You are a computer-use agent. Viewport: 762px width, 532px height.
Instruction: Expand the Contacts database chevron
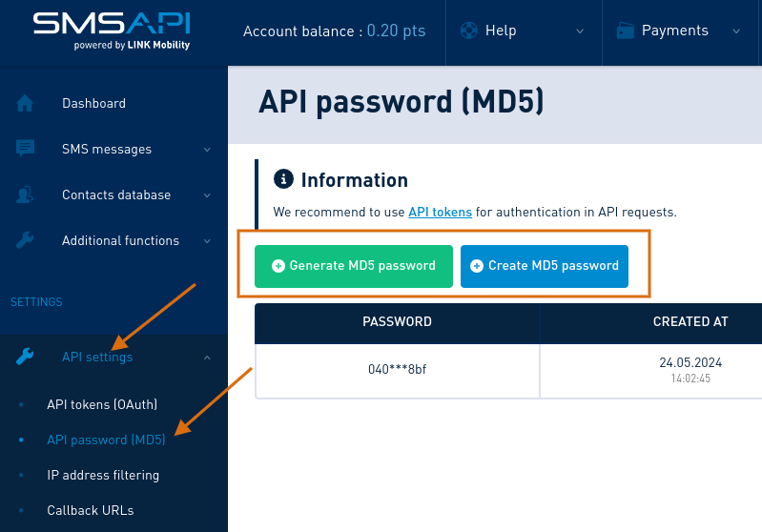(207, 194)
